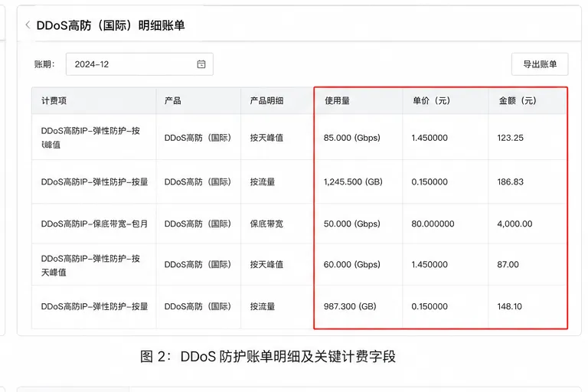This screenshot has width=588, height=392.
Task: Select the 85.000 (Gbps) usage cell
Action: tap(351, 138)
